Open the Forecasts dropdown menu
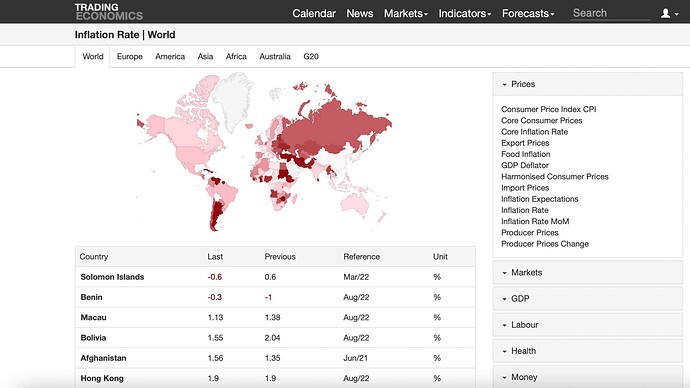Screen dimensions: 690x388 pyautogui.click(x=528, y=14)
